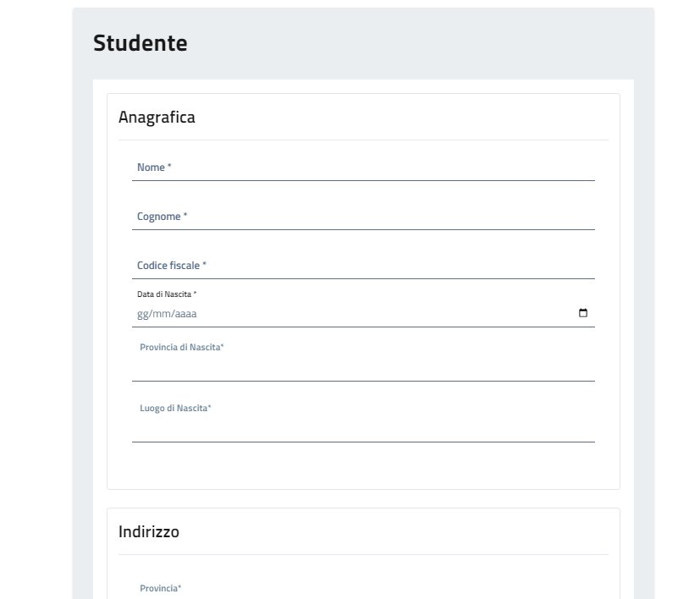Click the "Data di Nascita" label
The width and height of the screenshot is (700, 599).
167,294
